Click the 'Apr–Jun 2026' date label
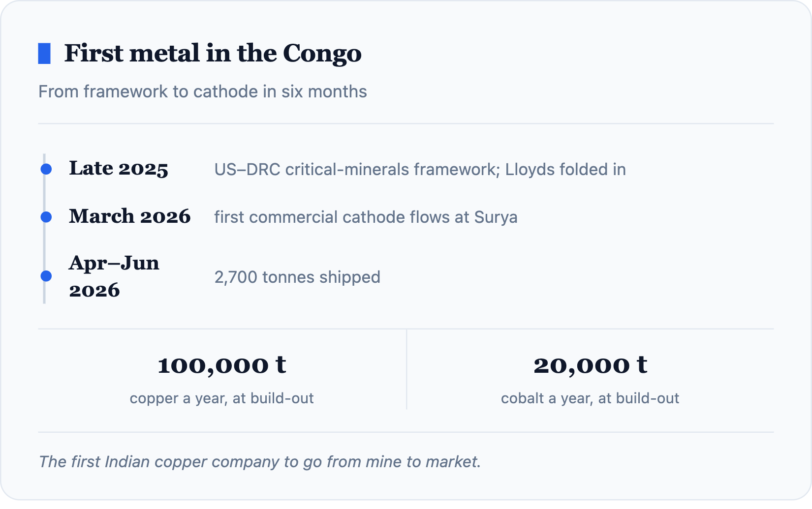 pyautogui.click(x=114, y=276)
